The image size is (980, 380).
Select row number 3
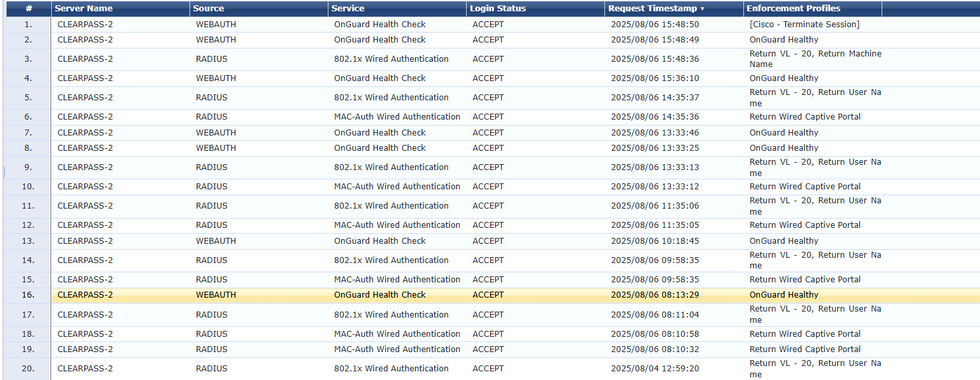coord(28,59)
